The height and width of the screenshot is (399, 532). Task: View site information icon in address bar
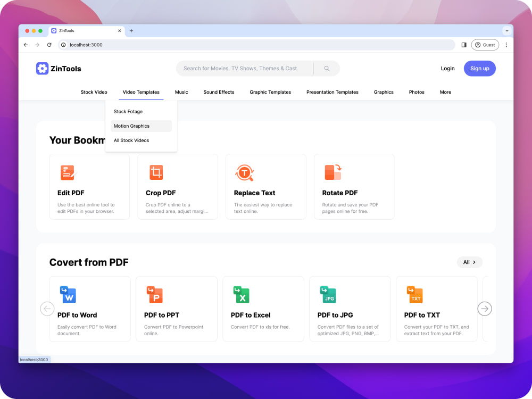pos(63,45)
